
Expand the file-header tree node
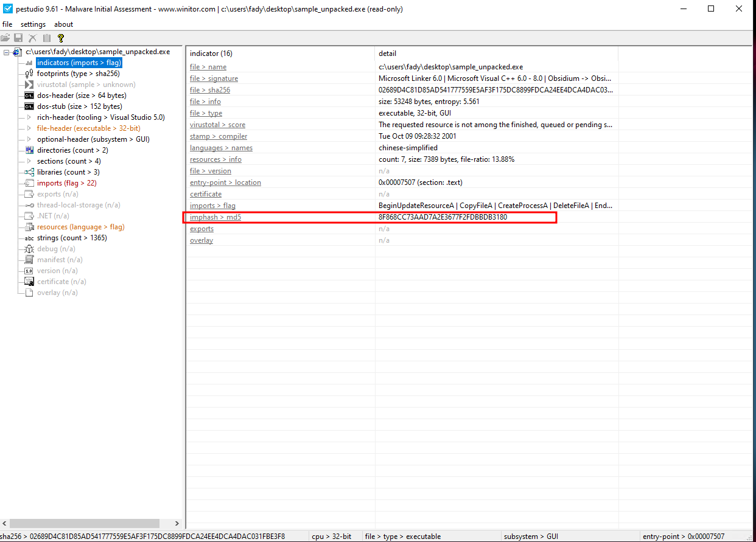pyautogui.click(x=29, y=128)
